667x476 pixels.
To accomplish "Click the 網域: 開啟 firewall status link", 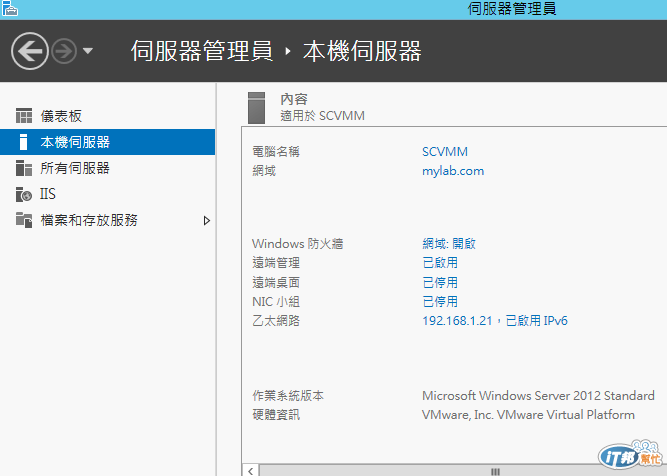I will point(449,244).
